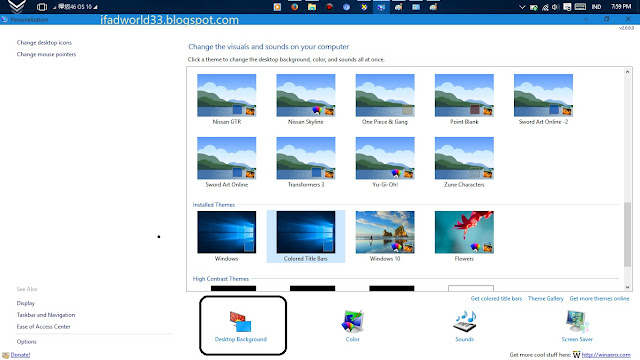
Task: Open Ease of Access Center link
Action: tap(43, 327)
